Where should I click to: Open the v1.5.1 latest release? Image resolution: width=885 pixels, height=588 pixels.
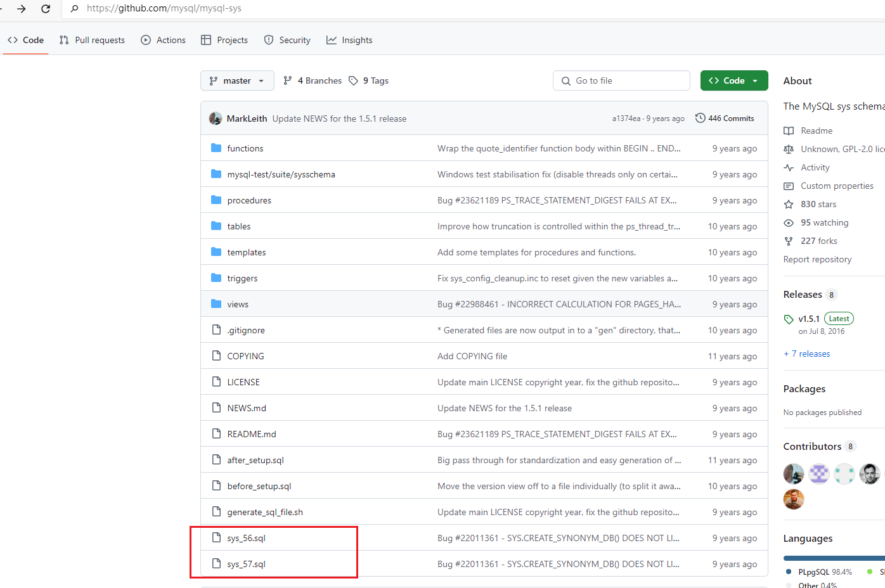(809, 319)
